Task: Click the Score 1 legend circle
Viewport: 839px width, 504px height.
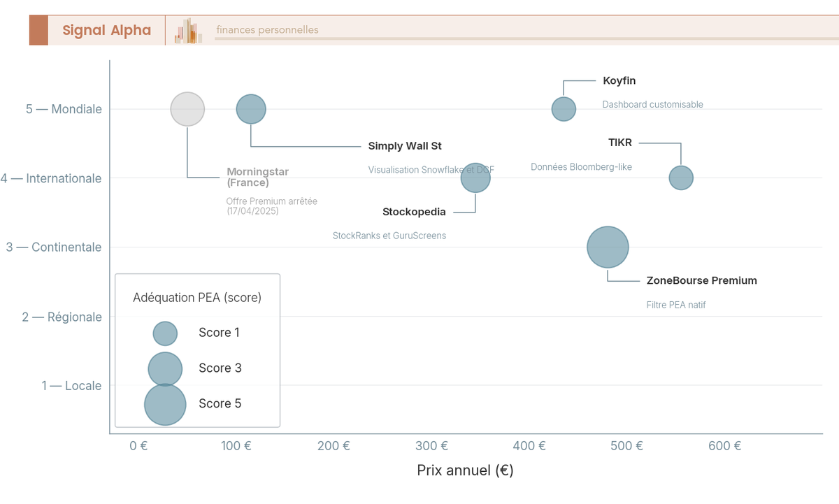Action: pos(165,333)
